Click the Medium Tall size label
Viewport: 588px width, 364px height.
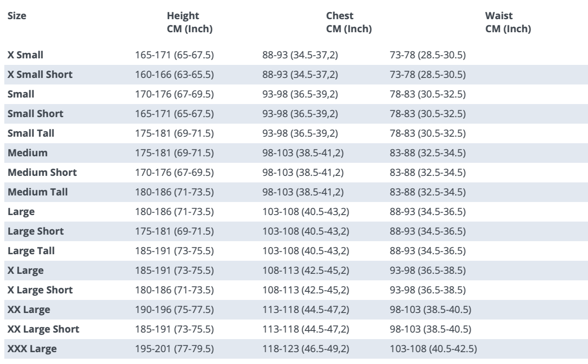[x=38, y=192]
